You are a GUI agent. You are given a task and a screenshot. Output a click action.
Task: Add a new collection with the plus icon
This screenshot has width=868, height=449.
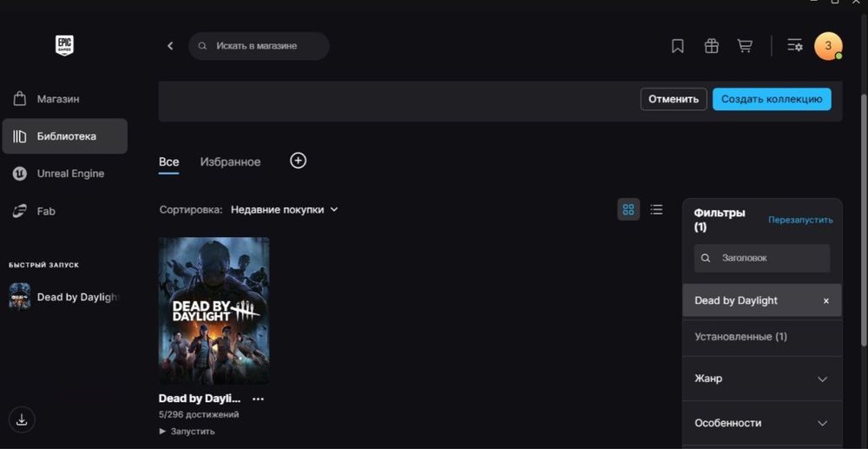pyautogui.click(x=299, y=161)
